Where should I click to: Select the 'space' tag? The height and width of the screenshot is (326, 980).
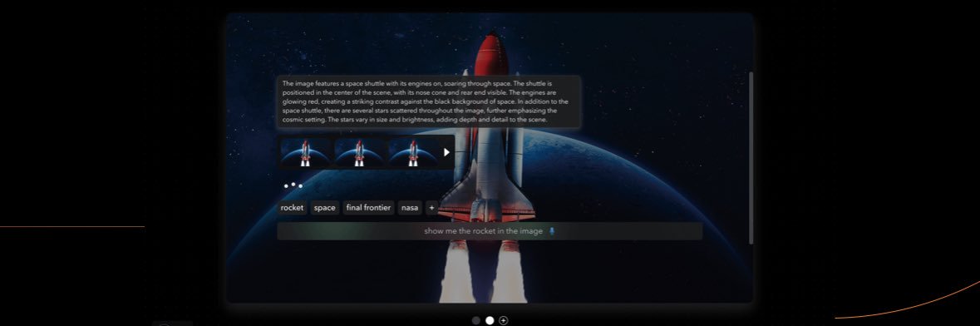pos(325,208)
